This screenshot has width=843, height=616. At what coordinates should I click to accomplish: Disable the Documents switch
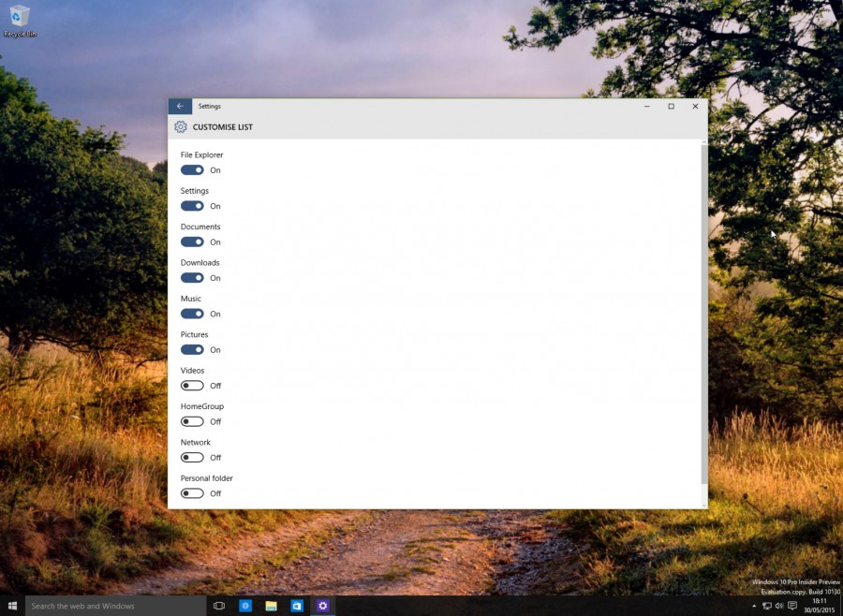click(192, 242)
